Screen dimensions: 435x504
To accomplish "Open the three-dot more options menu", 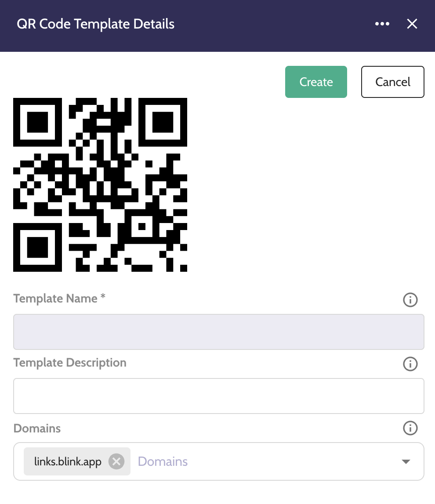I will click(382, 24).
